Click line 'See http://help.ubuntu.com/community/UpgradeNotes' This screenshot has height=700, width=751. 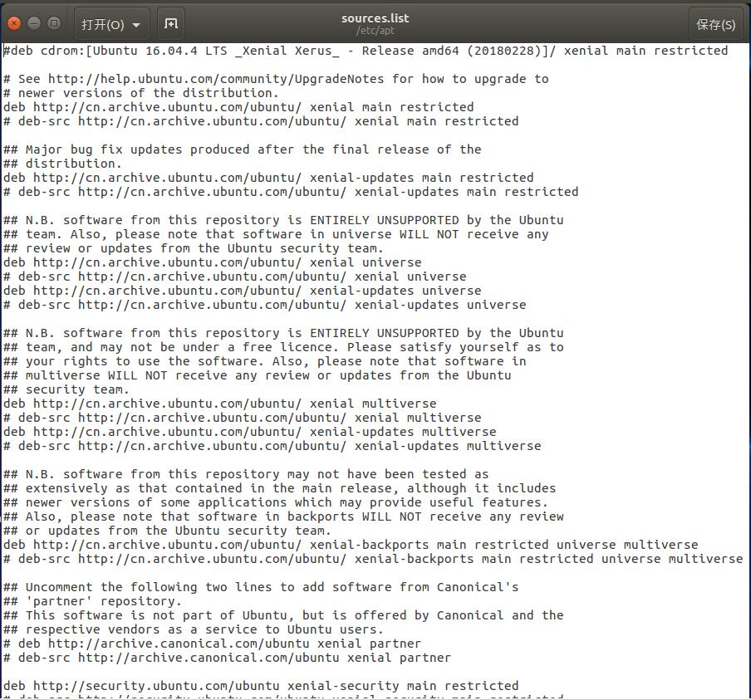(276, 79)
